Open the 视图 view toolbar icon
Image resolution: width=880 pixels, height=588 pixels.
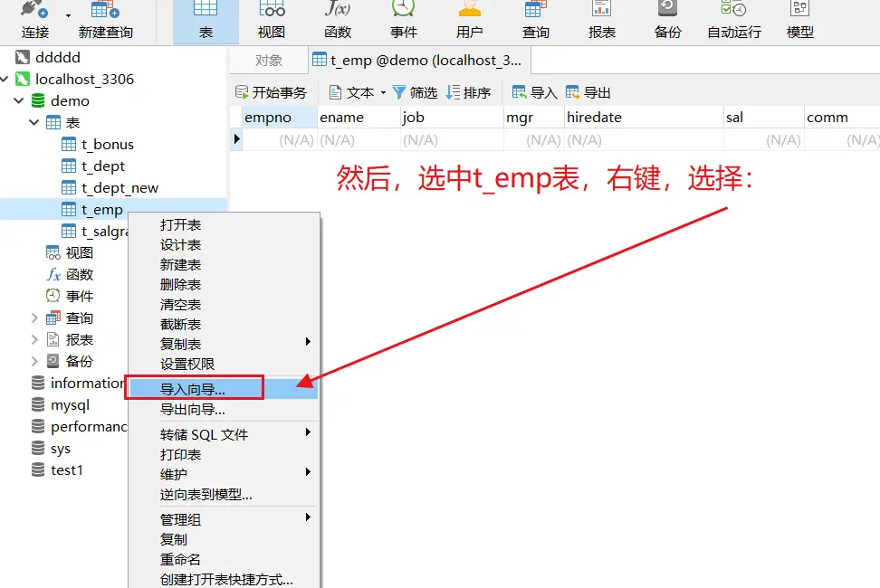[272, 20]
